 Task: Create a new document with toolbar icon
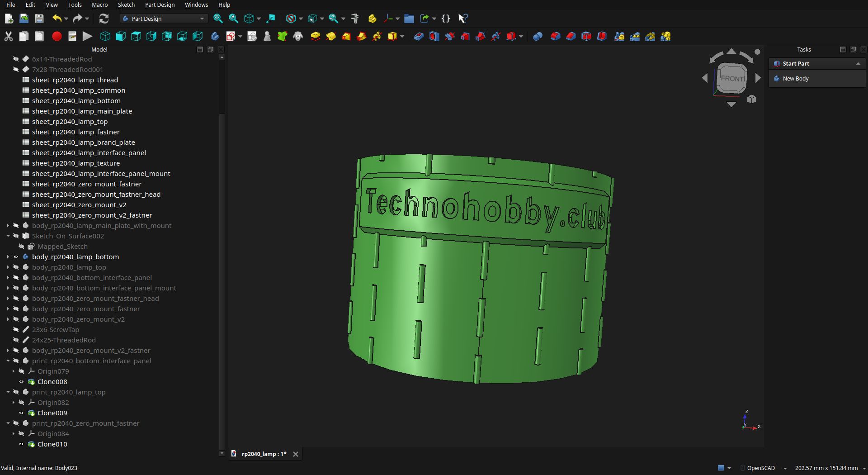tap(9, 19)
